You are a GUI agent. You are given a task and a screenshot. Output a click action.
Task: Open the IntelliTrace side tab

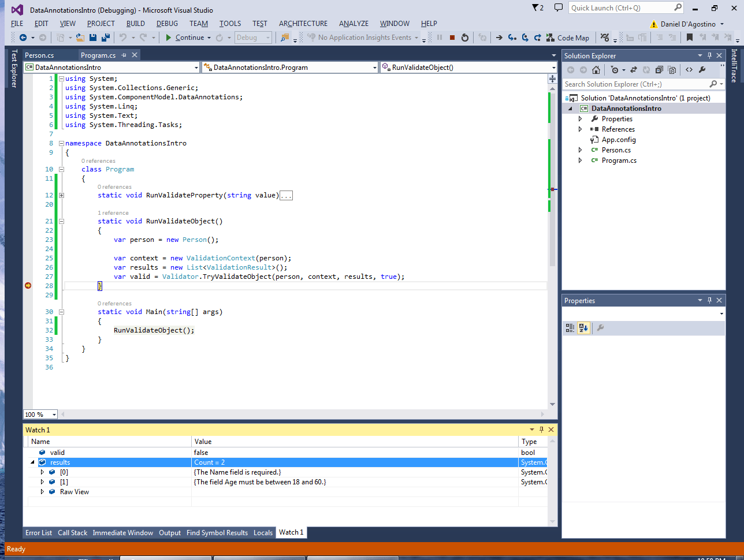(734, 66)
